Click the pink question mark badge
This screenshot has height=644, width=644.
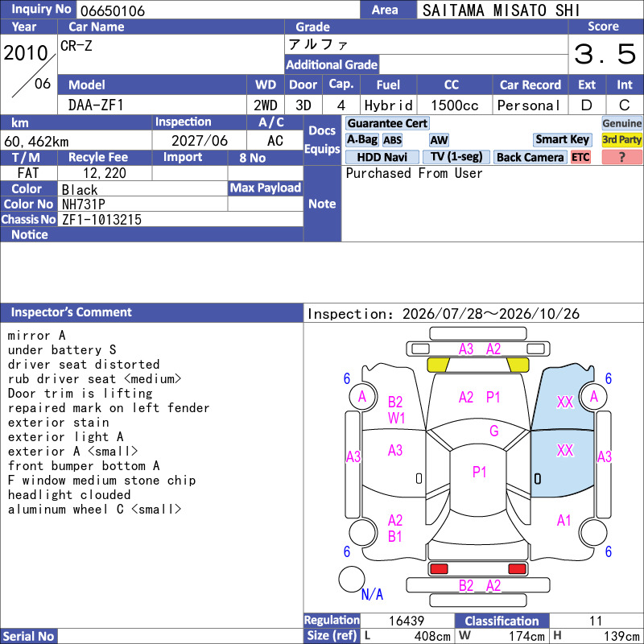point(621,157)
